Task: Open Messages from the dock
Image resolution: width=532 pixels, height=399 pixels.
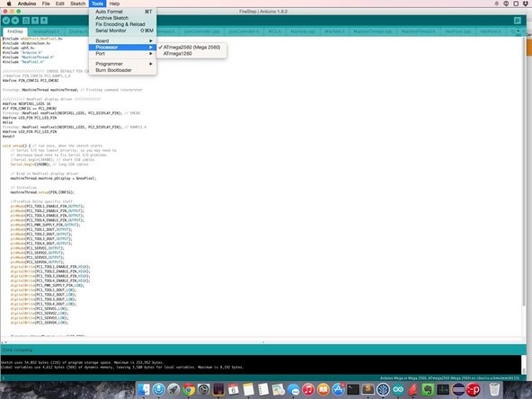Action: pyautogui.click(x=294, y=389)
